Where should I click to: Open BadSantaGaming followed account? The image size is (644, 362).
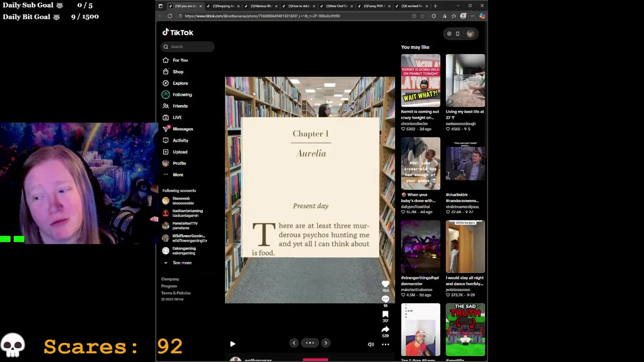point(183,213)
